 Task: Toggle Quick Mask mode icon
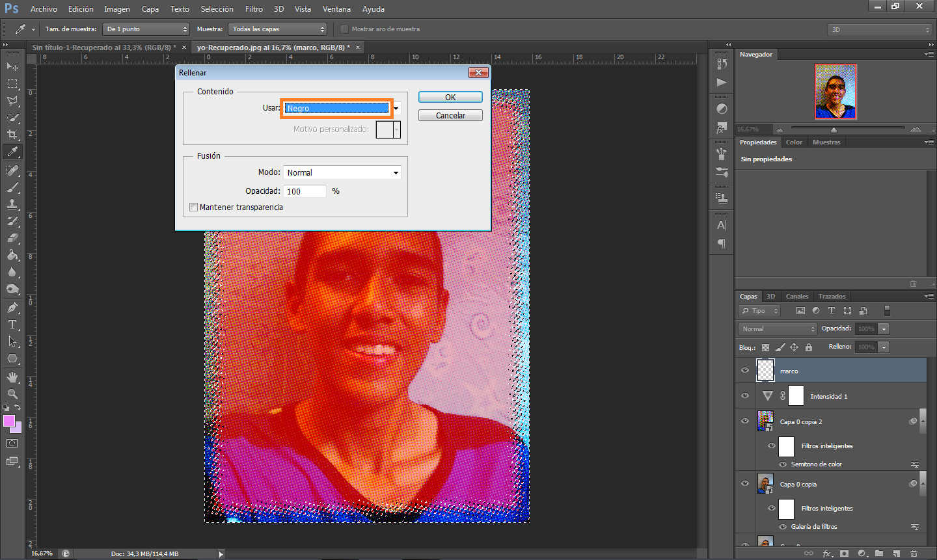pos(12,444)
